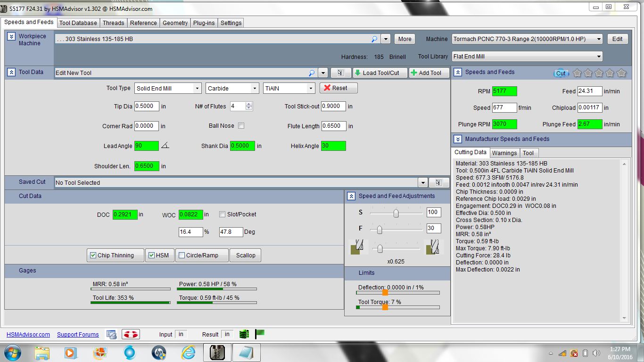
Task: Disable the Chip Thinning checkbox
Action: 93,255
